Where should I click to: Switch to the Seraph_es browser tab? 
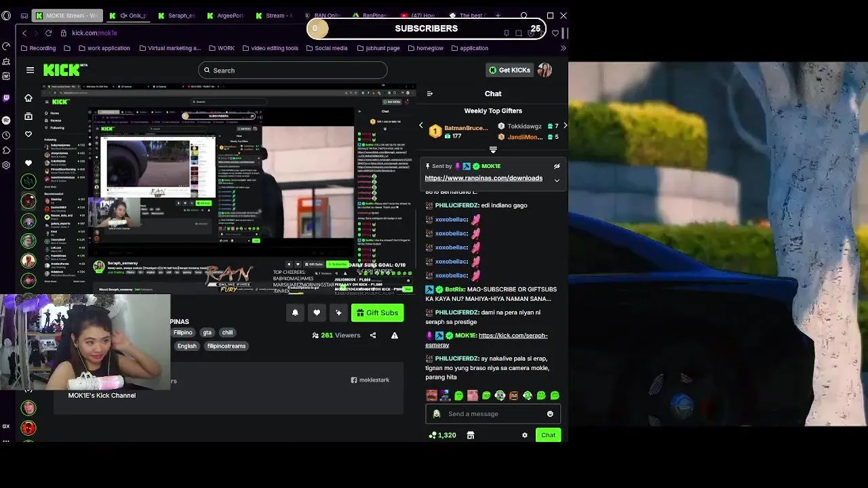click(176, 15)
